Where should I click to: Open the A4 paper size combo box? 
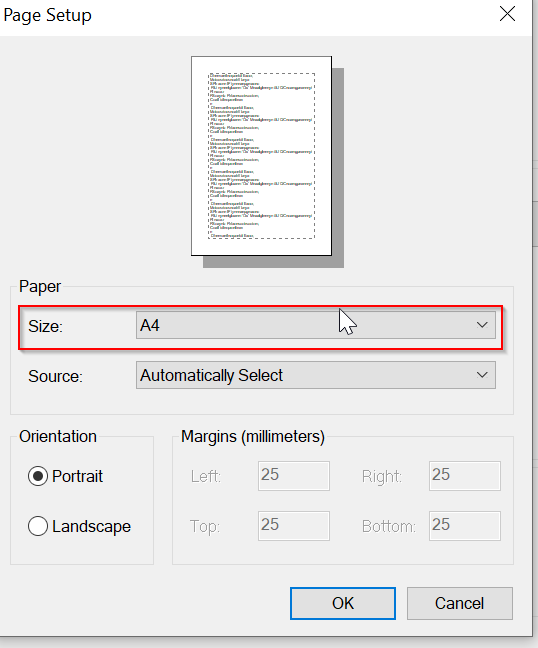pyautogui.click(x=316, y=325)
